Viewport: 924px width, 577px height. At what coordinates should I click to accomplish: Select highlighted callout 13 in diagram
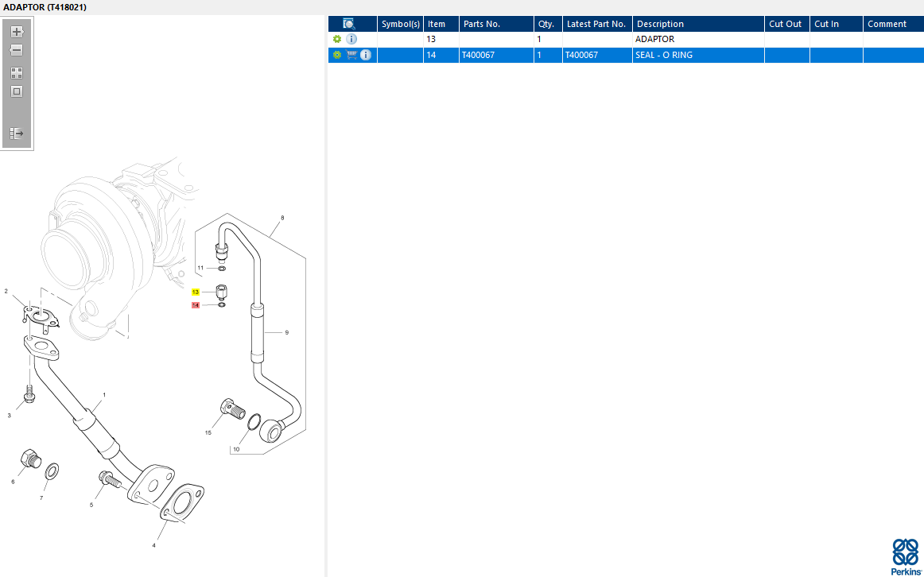point(196,292)
